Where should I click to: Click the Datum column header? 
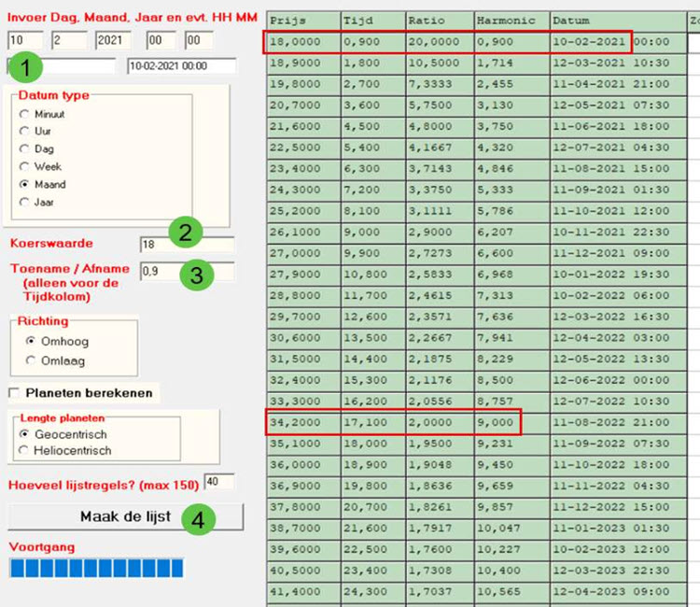(x=618, y=21)
